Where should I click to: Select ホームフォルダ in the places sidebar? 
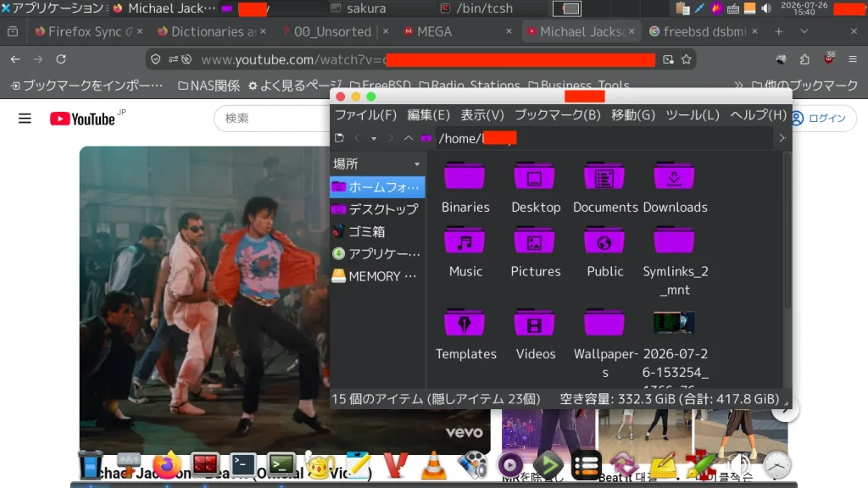377,187
